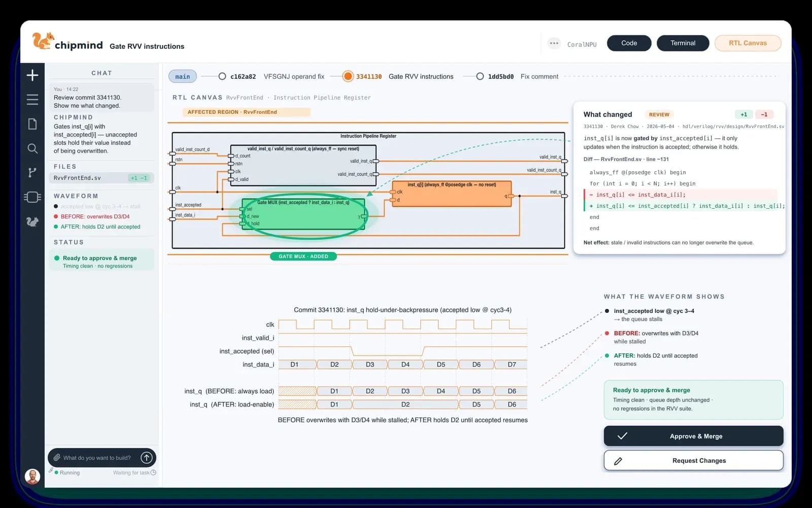812x508 pixels.
Task: Click the chipmind squirrel logo
Action: pos(43,41)
